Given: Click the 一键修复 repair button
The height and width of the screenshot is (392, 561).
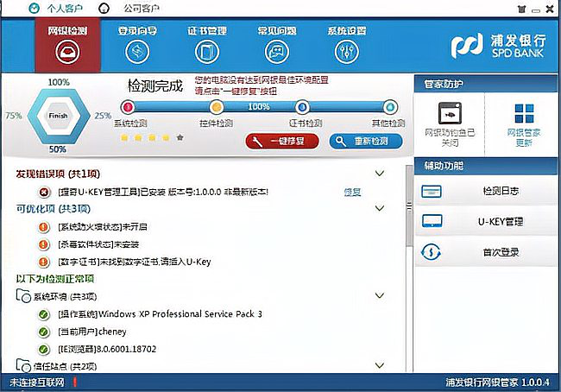Looking at the screenshot, I should [282, 142].
